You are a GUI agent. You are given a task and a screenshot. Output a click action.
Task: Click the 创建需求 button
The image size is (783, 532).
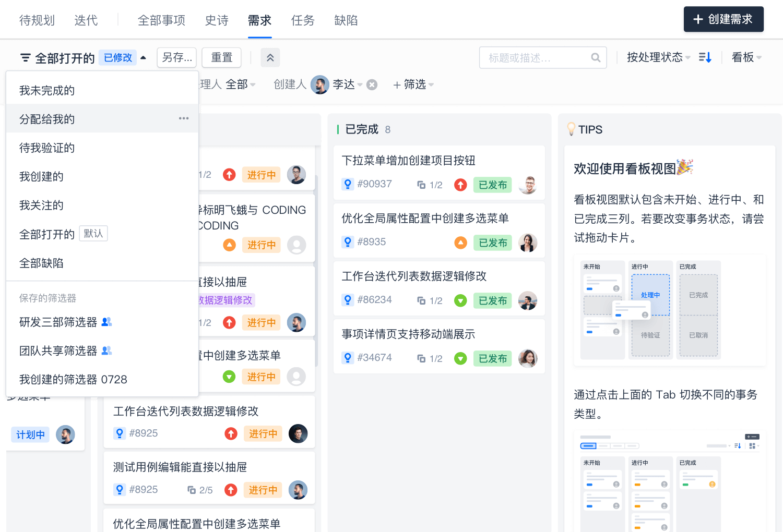click(723, 19)
